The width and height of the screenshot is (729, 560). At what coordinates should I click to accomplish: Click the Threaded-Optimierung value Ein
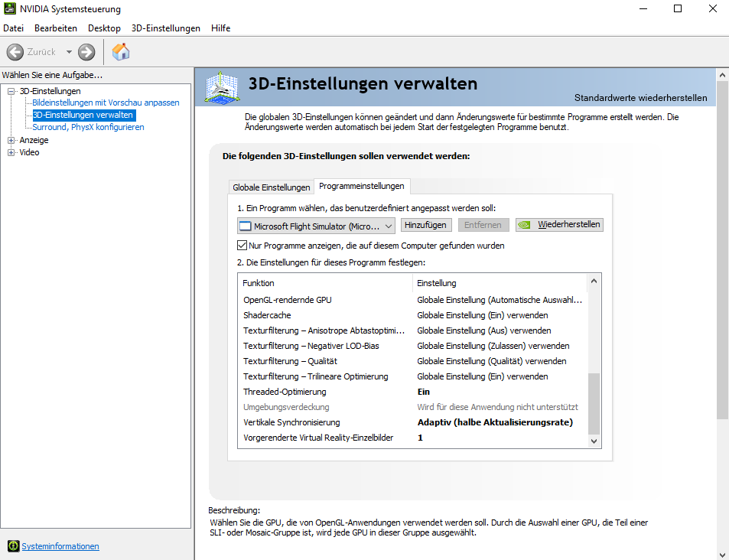(424, 392)
